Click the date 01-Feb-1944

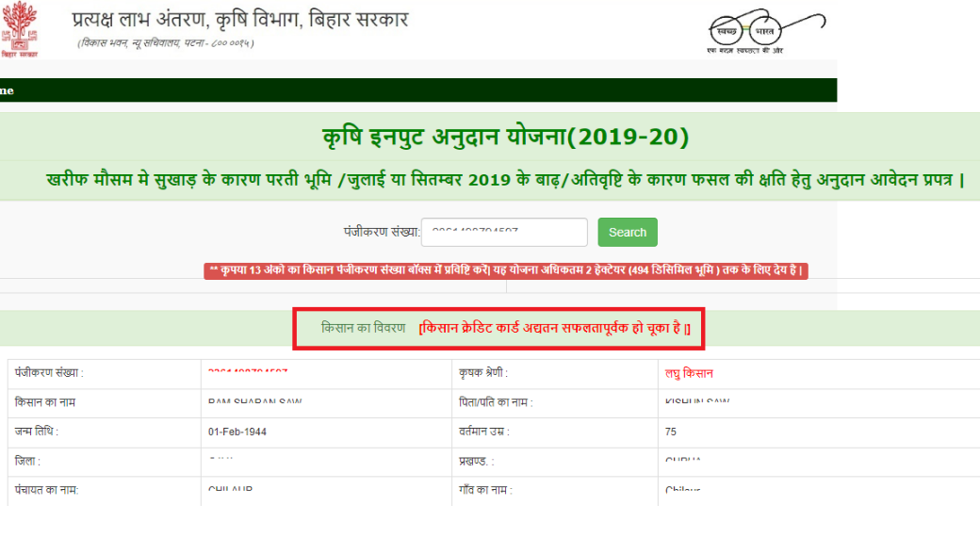pos(237,432)
